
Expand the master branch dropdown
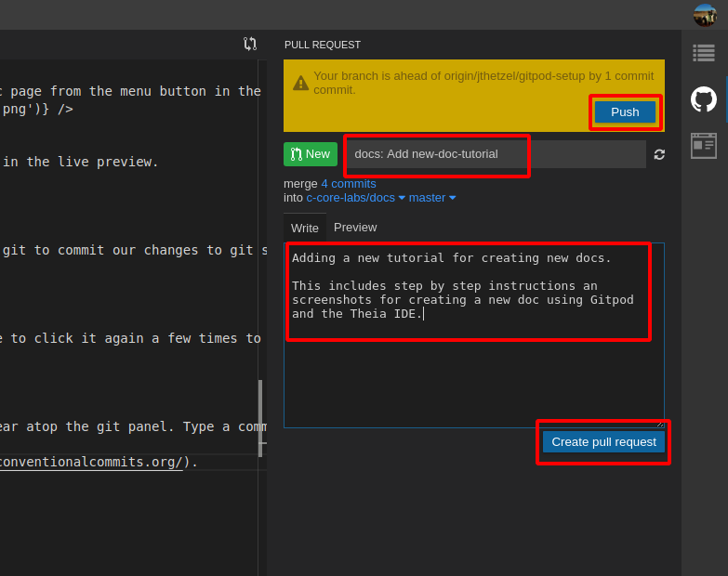(431, 198)
